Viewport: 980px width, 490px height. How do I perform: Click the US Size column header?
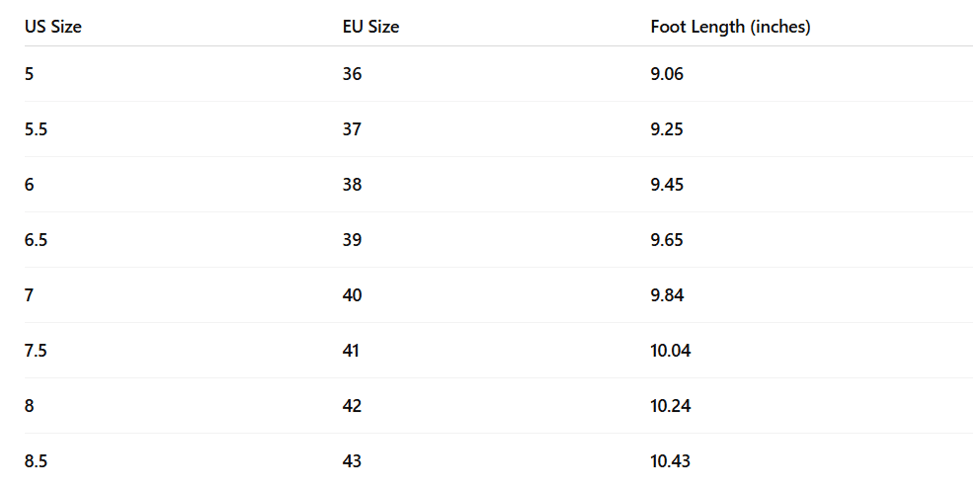(53, 27)
